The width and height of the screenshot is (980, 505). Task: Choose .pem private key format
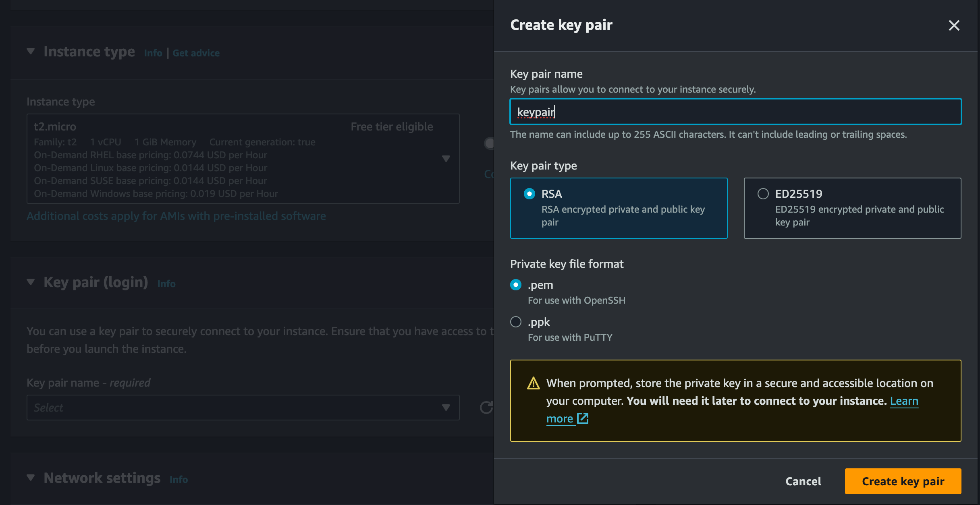pos(516,285)
